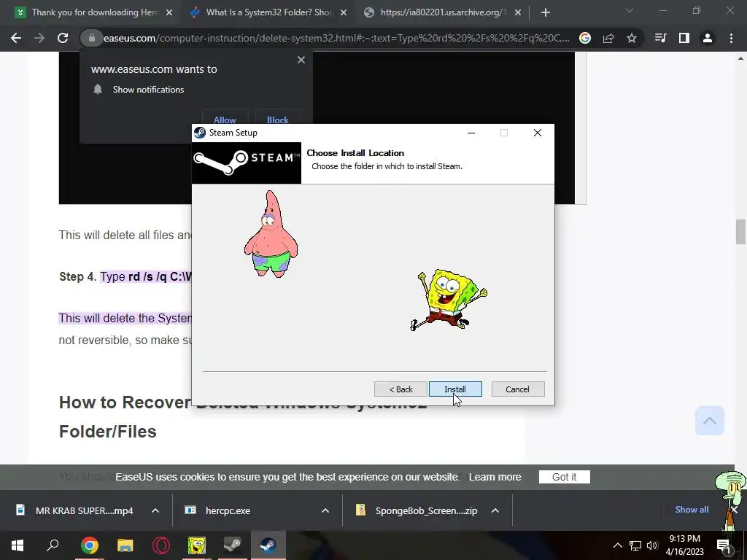The width and height of the screenshot is (747, 560).
Task: Click the address bar URL field
Action: tap(336, 38)
